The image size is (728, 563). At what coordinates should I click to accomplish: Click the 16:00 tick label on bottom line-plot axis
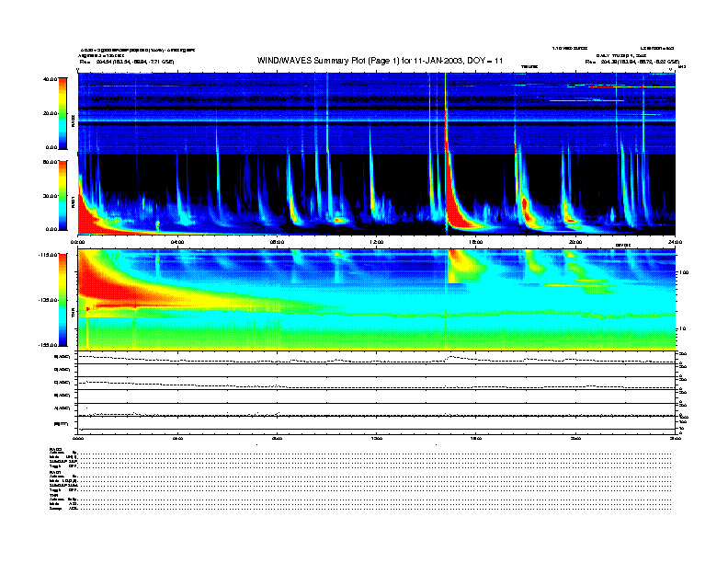click(476, 438)
